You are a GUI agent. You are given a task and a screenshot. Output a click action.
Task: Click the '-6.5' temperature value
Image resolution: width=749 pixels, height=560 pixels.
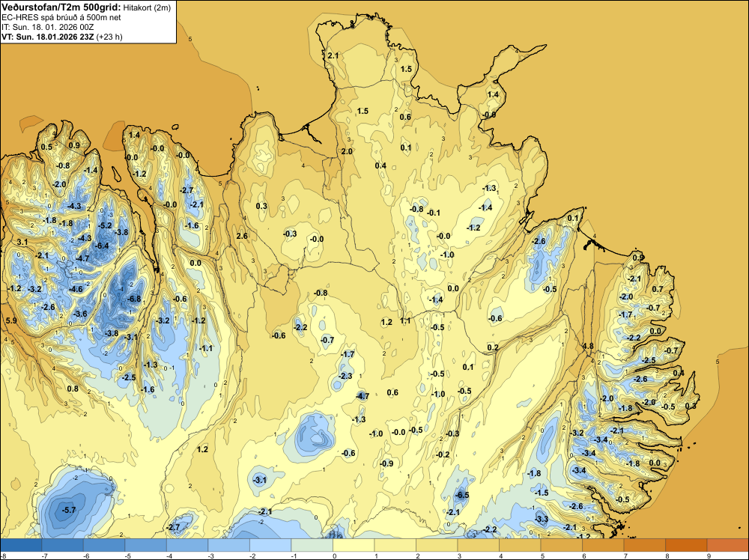pyautogui.click(x=461, y=495)
